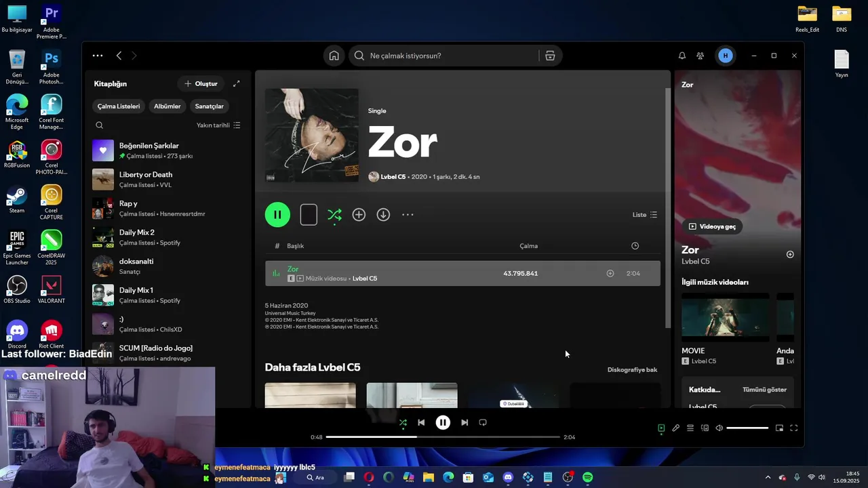Open Daily Mix 2

(x=167, y=237)
